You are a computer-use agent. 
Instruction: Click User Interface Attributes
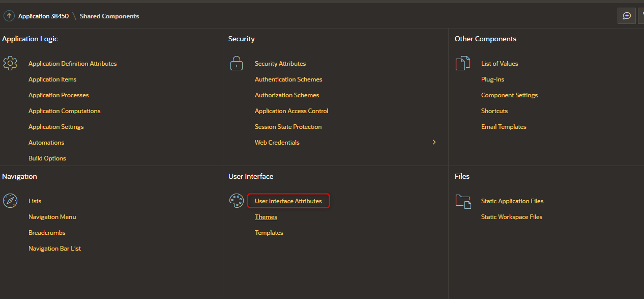[288, 201]
